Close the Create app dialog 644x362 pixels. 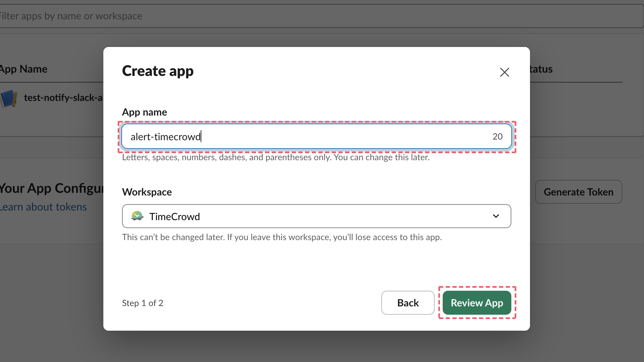pyautogui.click(x=504, y=72)
